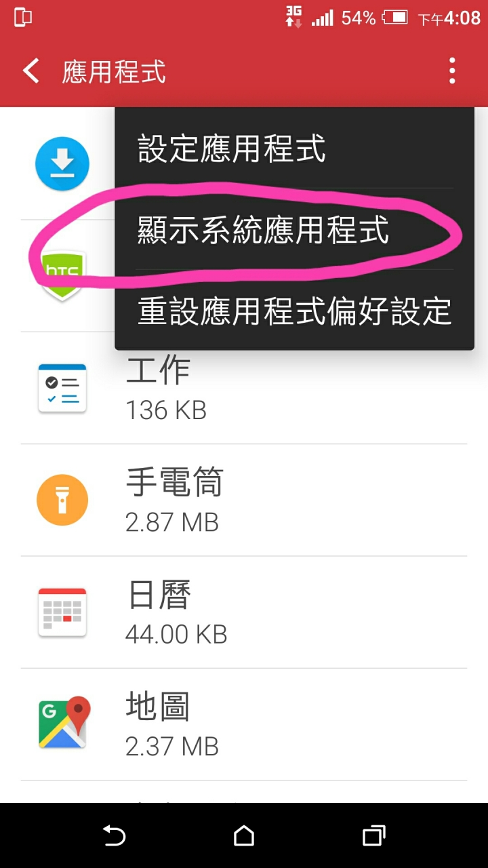Viewport: 488px width, 868px height.
Task: Select 重設應用程式偏好設定 menu entry
Action: (x=294, y=311)
